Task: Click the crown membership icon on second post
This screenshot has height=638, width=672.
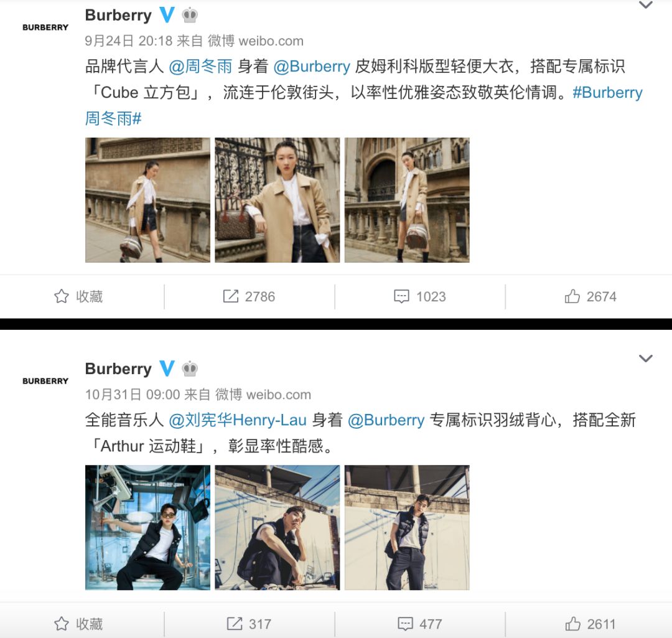Action: tap(190, 368)
